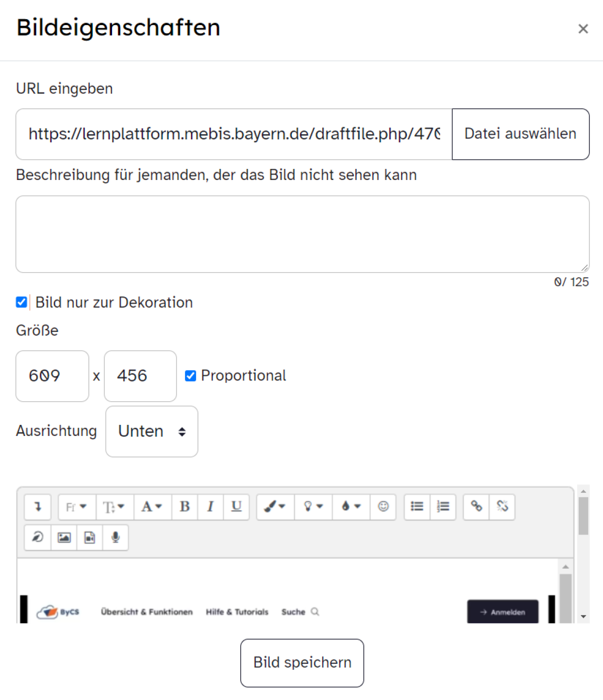
Task: Click the toolbar expand arrow icon in preview
Action: click(38, 507)
